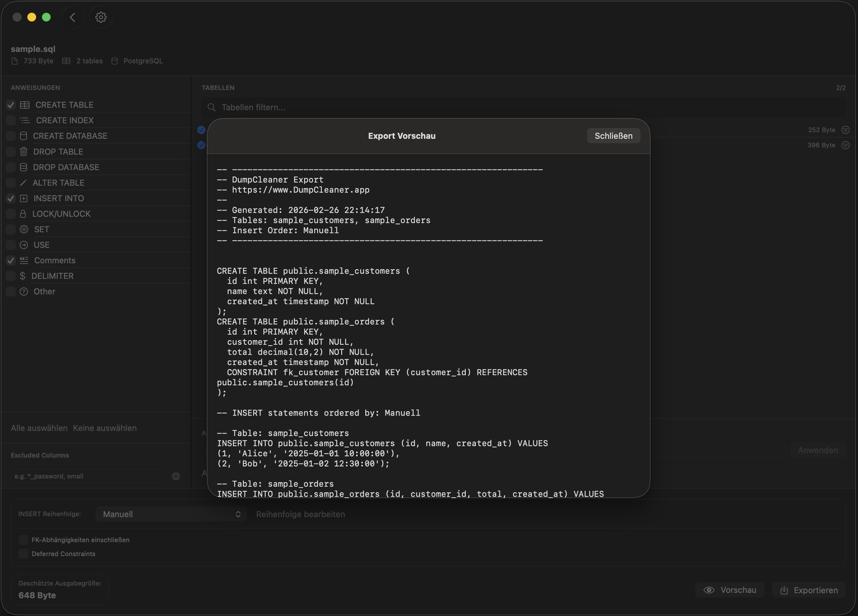
Task: Click the Exportieren button
Action: coord(809,590)
